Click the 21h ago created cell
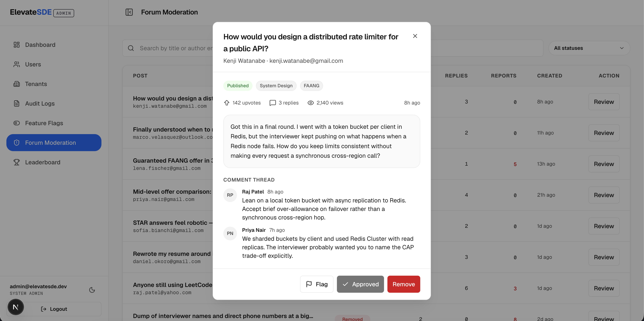 (546, 195)
